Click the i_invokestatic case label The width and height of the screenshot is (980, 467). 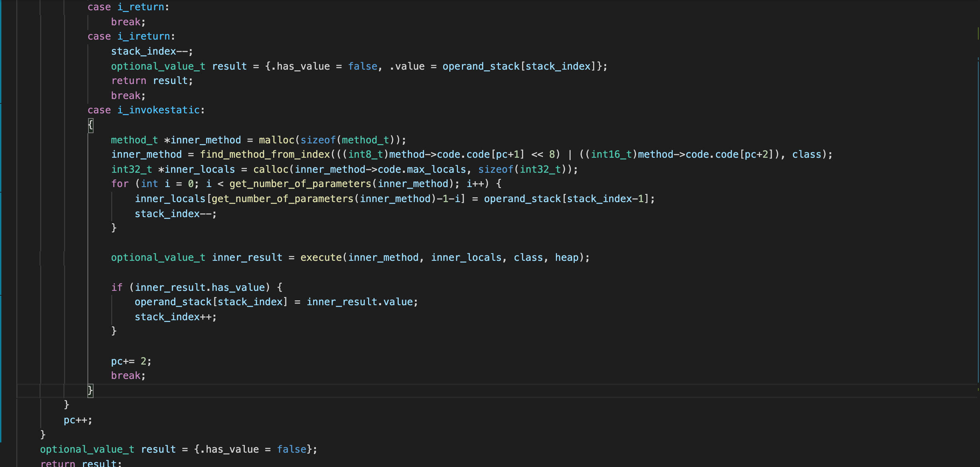pos(158,110)
